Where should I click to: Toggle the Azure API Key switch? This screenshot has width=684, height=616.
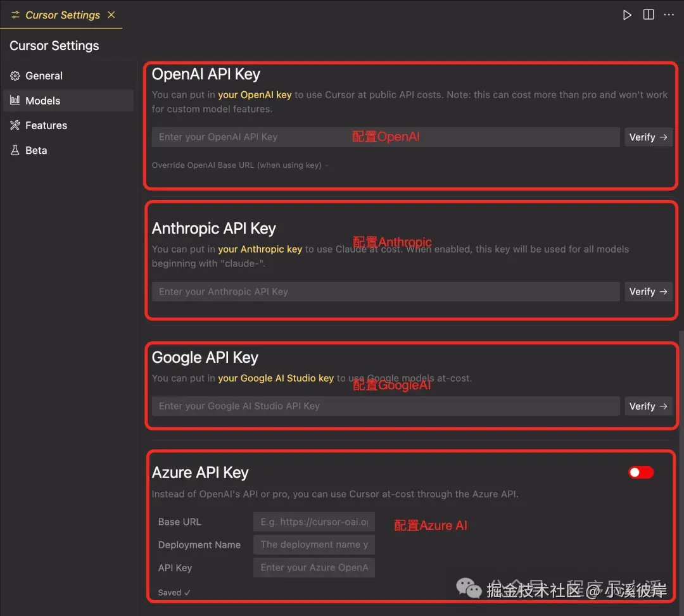[641, 472]
